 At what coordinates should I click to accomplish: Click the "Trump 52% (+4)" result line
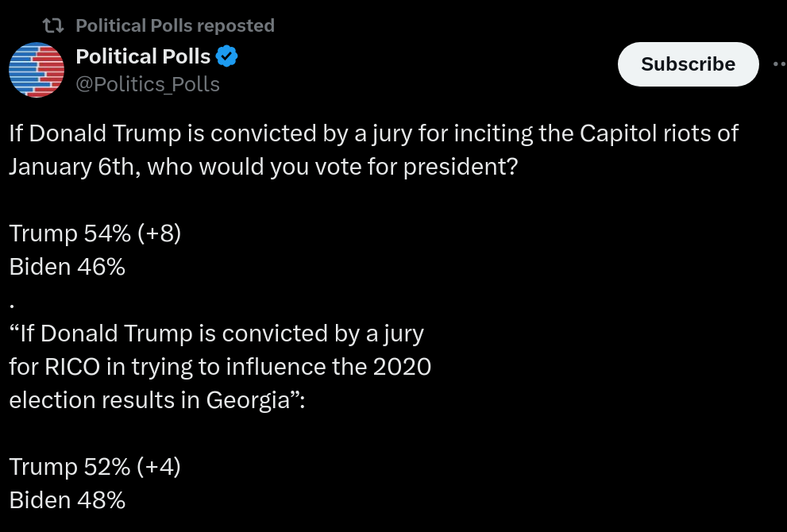tap(95, 467)
